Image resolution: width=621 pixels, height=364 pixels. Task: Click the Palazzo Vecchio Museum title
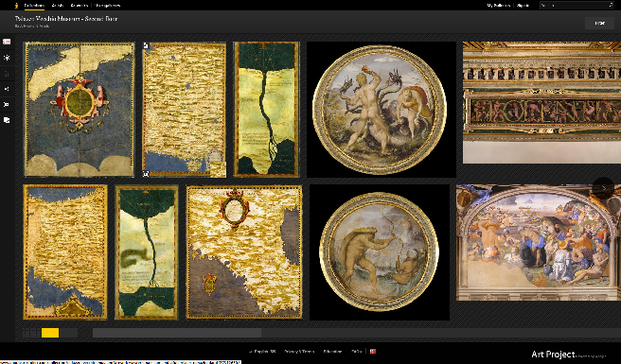(66, 19)
